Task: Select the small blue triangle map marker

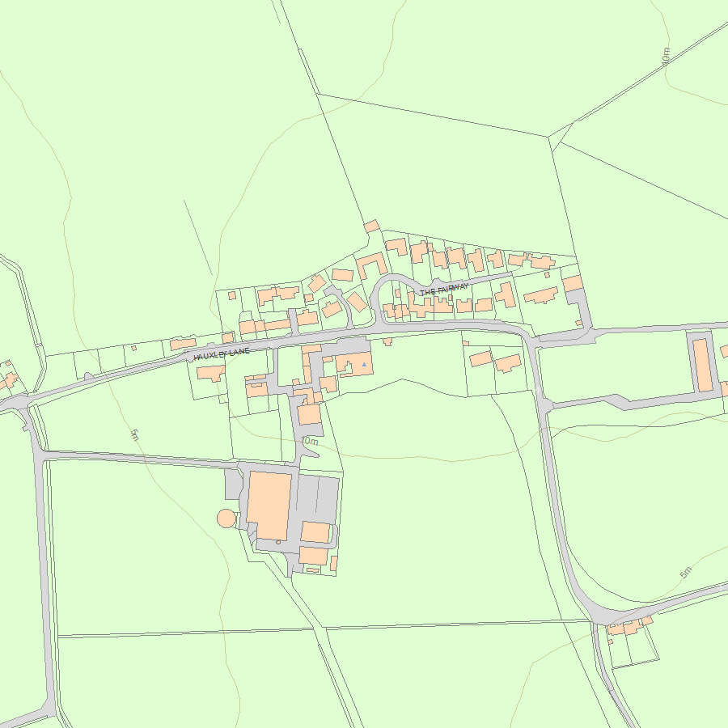Action: coord(364,365)
